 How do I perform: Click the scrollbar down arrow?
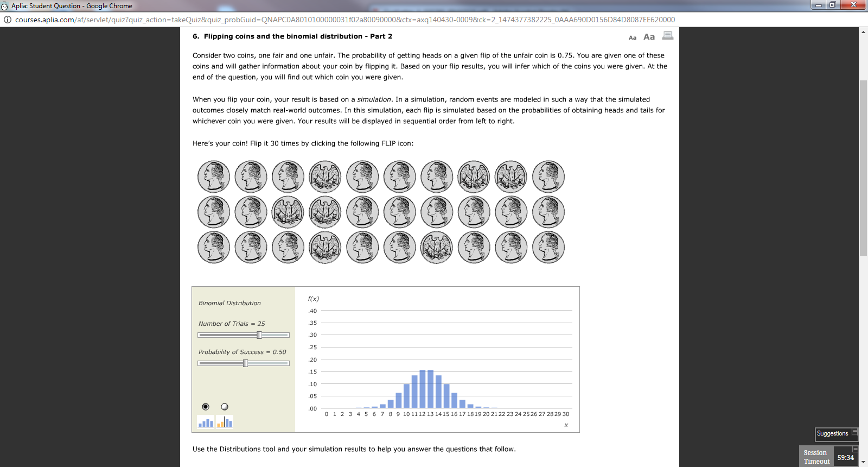point(863,462)
